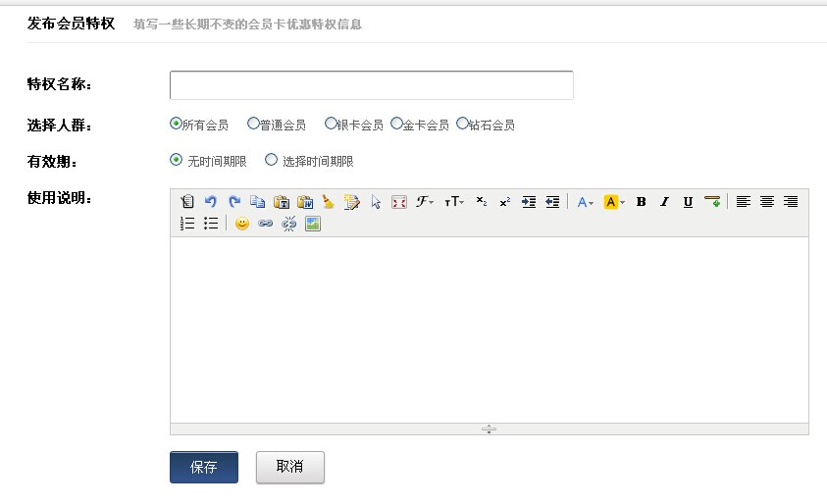Apply italic formatting in editor
Image resolution: width=827 pixels, height=504 pixels.
(x=664, y=202)
